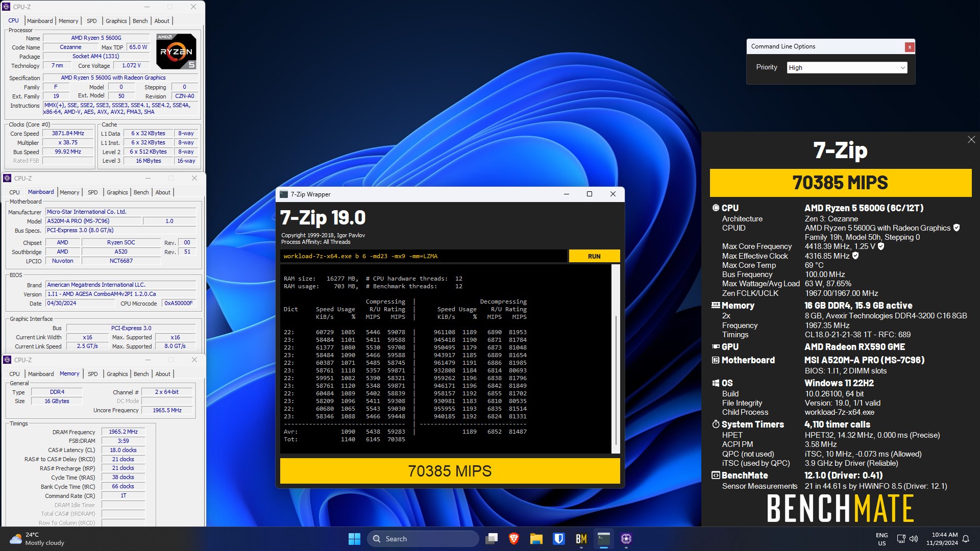
Task: Click the Code Name Cezanne field
Action: click(x=70, y=47)
